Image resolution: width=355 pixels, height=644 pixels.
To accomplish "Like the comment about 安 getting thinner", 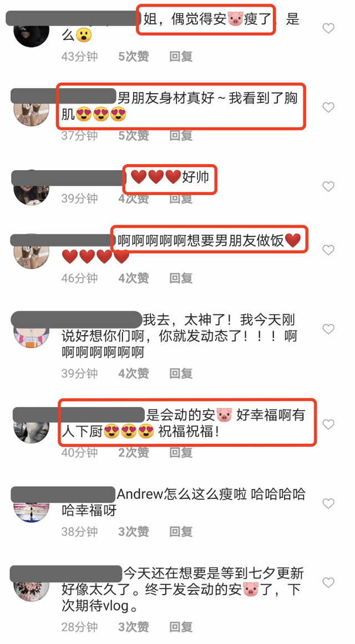I will 328,28.
